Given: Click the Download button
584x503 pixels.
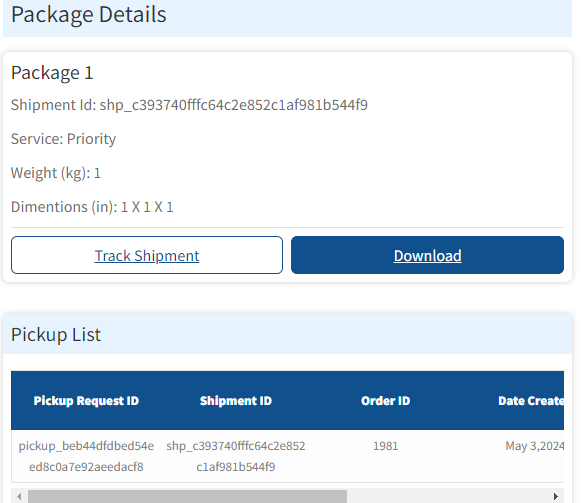Looking at the screenshot, I should (x=427, y=255).
